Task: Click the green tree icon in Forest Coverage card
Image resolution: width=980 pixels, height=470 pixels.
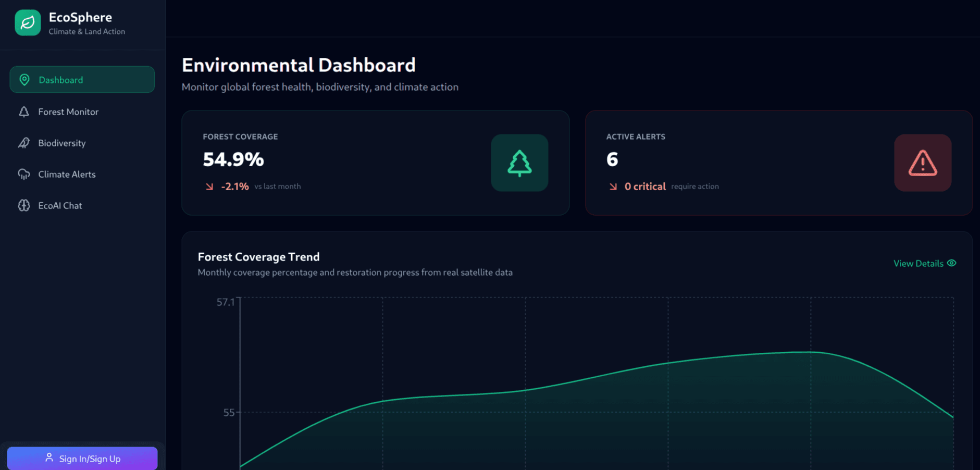Action: click(519, 163)
